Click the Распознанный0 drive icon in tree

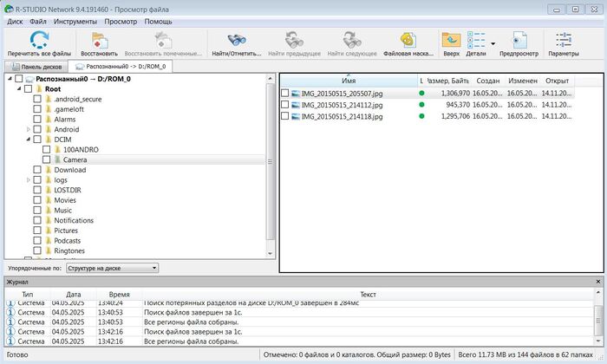[x=29, y=79]
